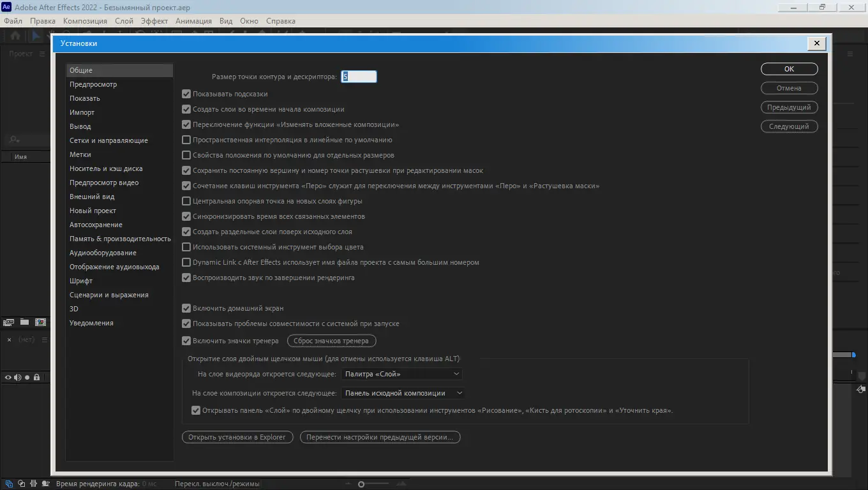Screen dimensions: 868x490
Task: Click the in/out/duration pane icon in the status bar
Action: click(x=33, y=484)
